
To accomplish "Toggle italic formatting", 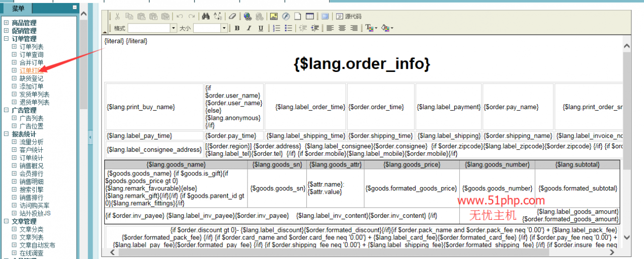I will tap(249, 28).
